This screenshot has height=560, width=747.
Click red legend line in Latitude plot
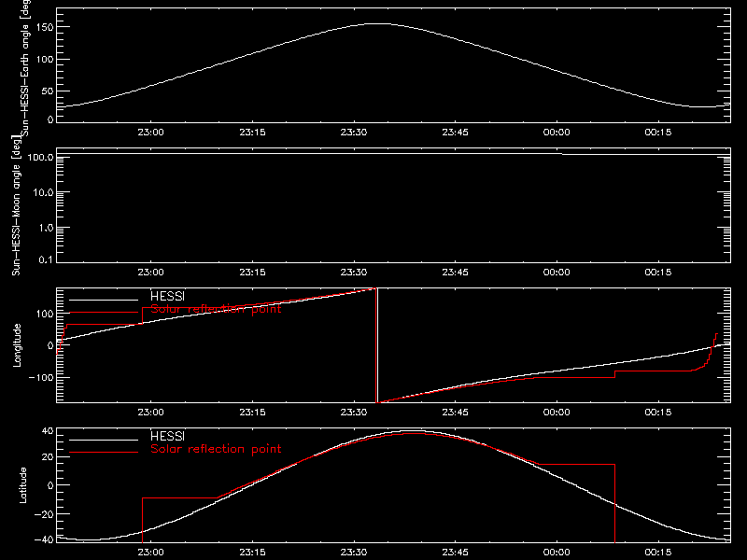point(104,452)
